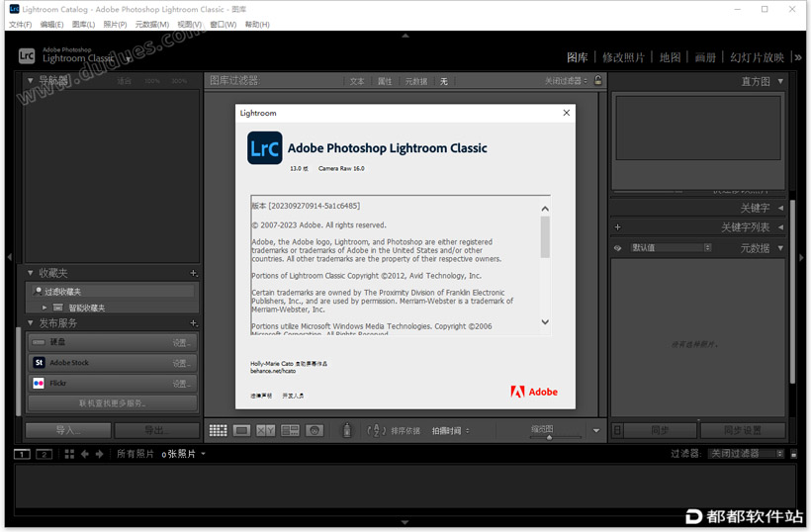Click the filter collections search field

112,292
